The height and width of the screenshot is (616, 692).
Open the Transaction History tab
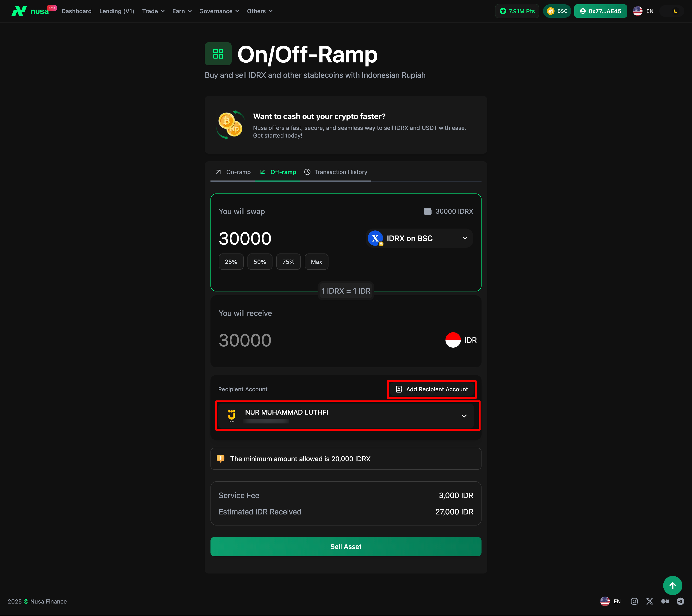point(335,172)
